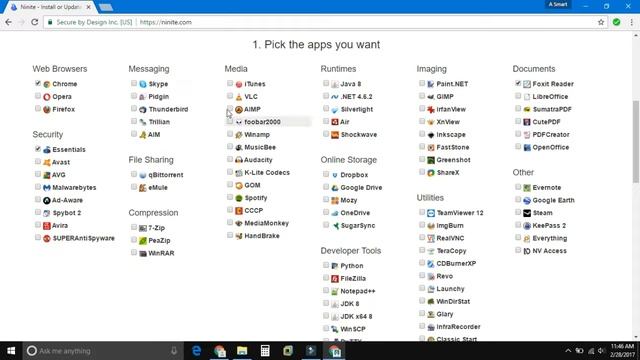Click the Avast icon
The width and height of the screenshot is (640, 360).
click(x=47, y=162)
